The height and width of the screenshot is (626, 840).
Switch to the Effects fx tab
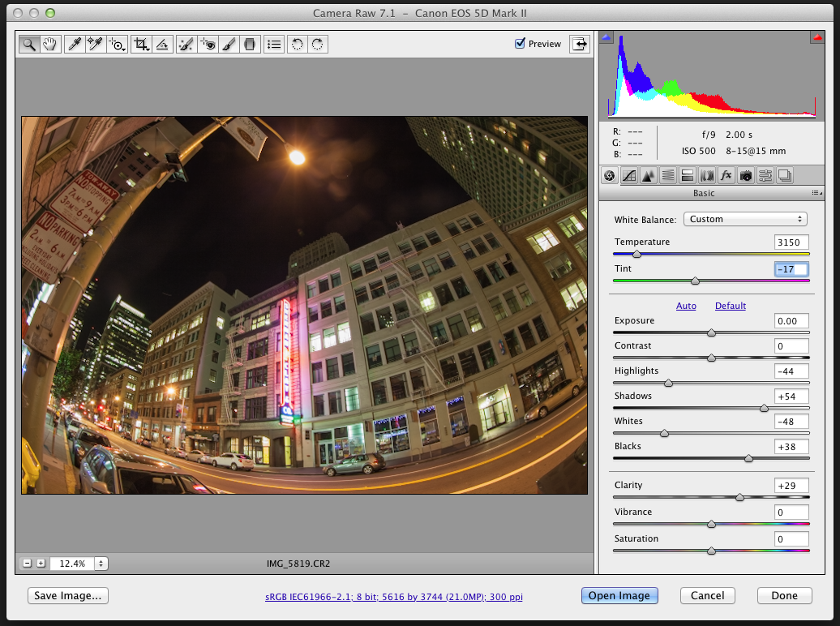coord(726,175)
